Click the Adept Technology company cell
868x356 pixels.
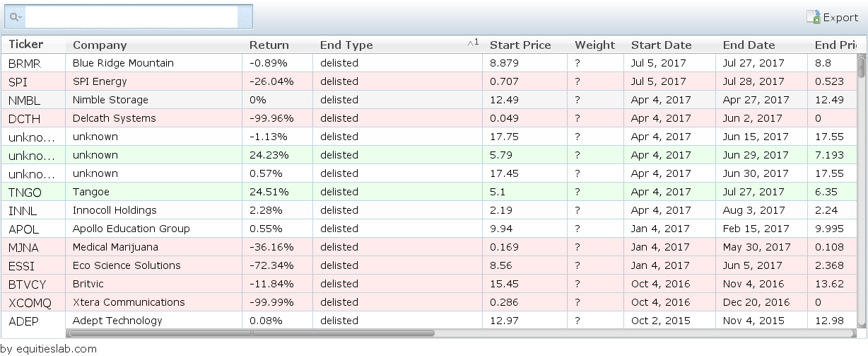pos(153,321)
